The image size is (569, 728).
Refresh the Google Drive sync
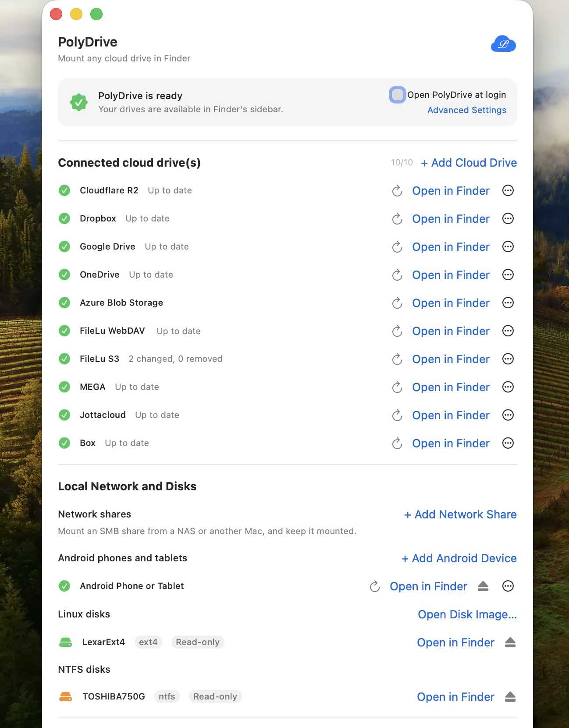click(397, 247)
